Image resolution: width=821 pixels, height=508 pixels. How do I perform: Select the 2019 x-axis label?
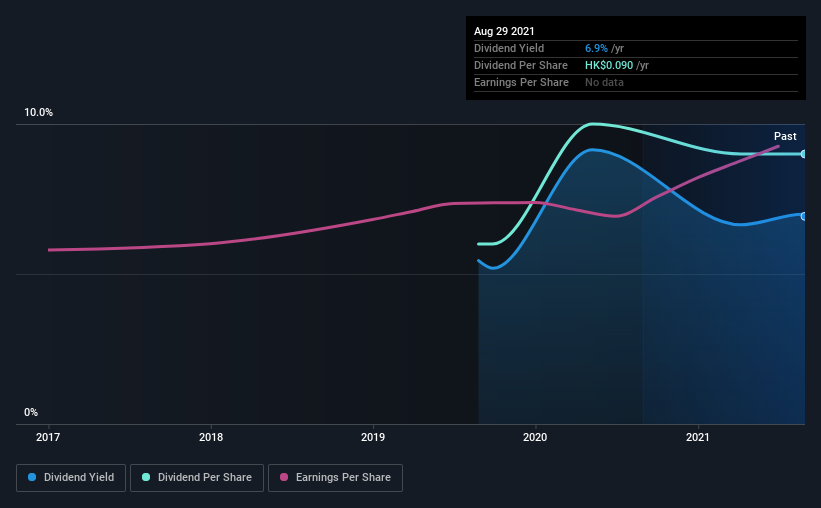(373, 437)
